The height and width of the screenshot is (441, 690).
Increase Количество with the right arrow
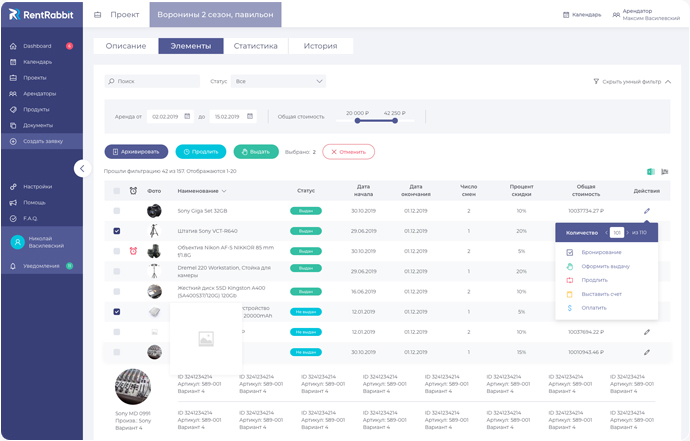point(628,232)
